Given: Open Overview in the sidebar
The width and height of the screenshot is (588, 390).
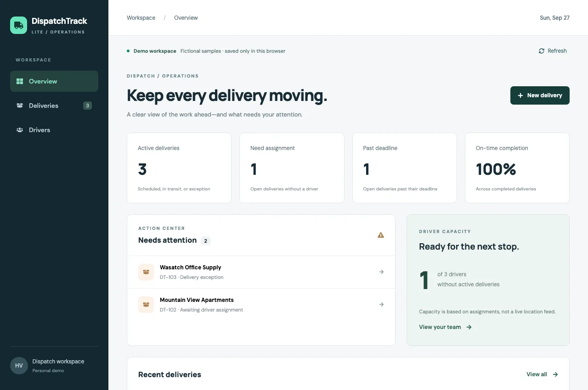Looking at the screenshot, I should click(x=54, y=81).
